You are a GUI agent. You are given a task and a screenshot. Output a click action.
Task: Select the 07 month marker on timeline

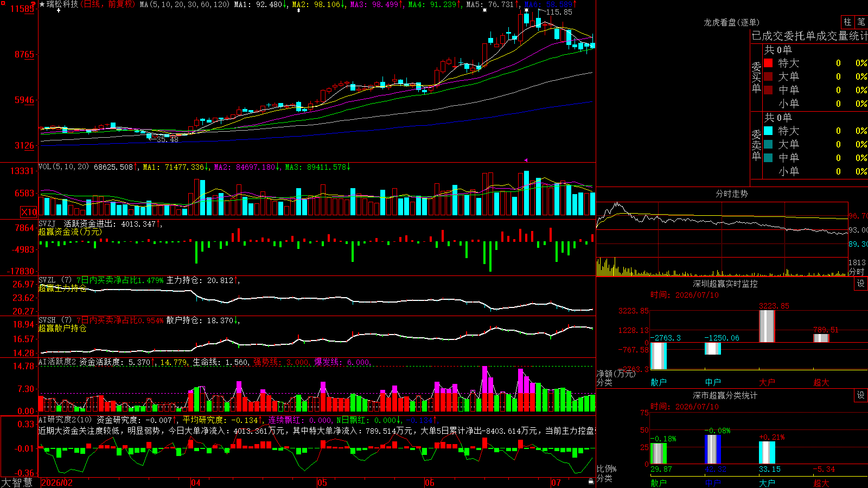[556, 483]
